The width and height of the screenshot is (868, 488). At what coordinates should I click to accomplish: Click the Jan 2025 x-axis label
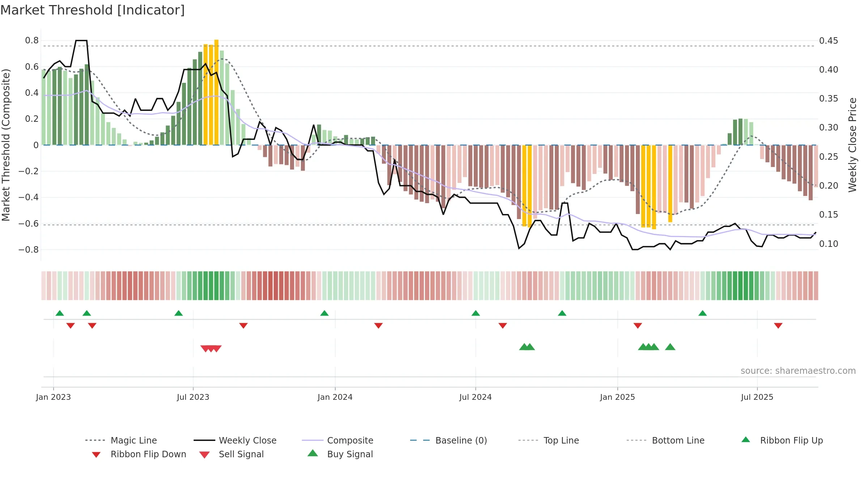click(x=618, y=397)
